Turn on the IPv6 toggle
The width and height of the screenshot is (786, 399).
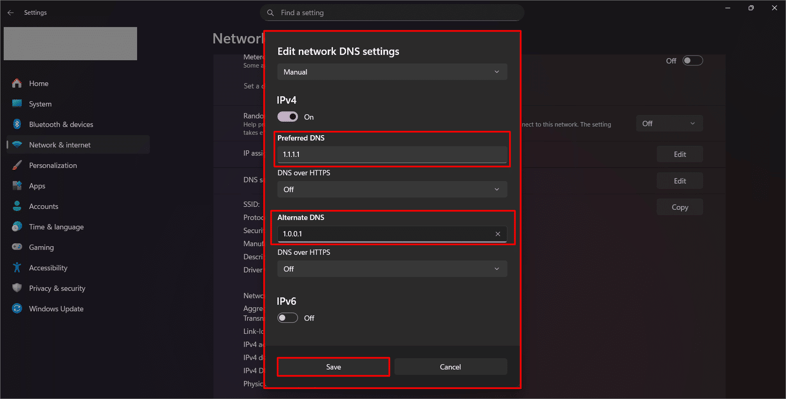tap(288, 318)
